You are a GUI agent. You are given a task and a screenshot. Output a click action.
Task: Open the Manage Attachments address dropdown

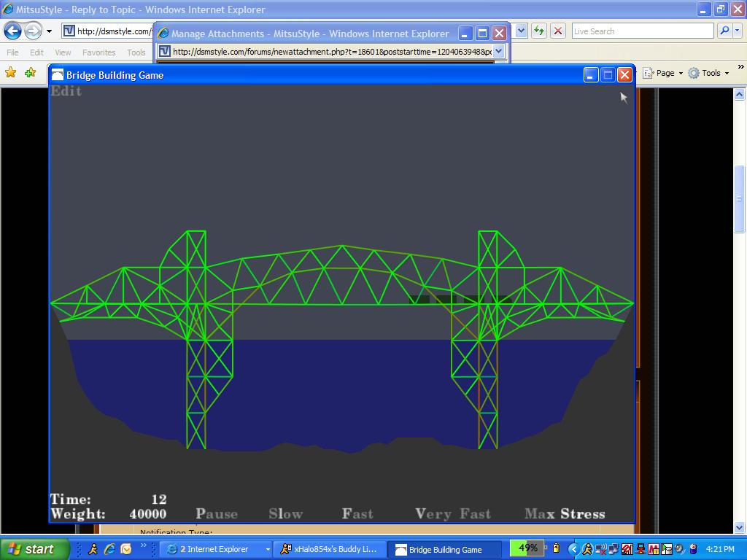(499, 51)
